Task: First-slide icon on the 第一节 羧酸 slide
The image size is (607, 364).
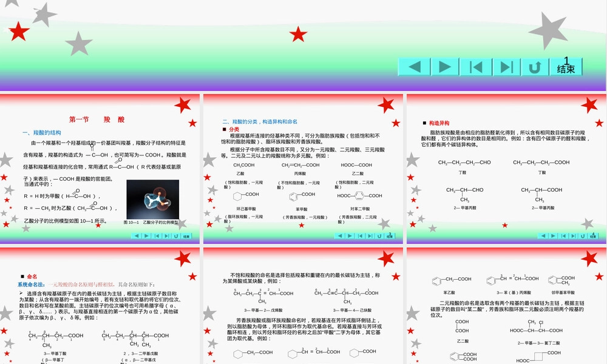Action: point(157,236)
